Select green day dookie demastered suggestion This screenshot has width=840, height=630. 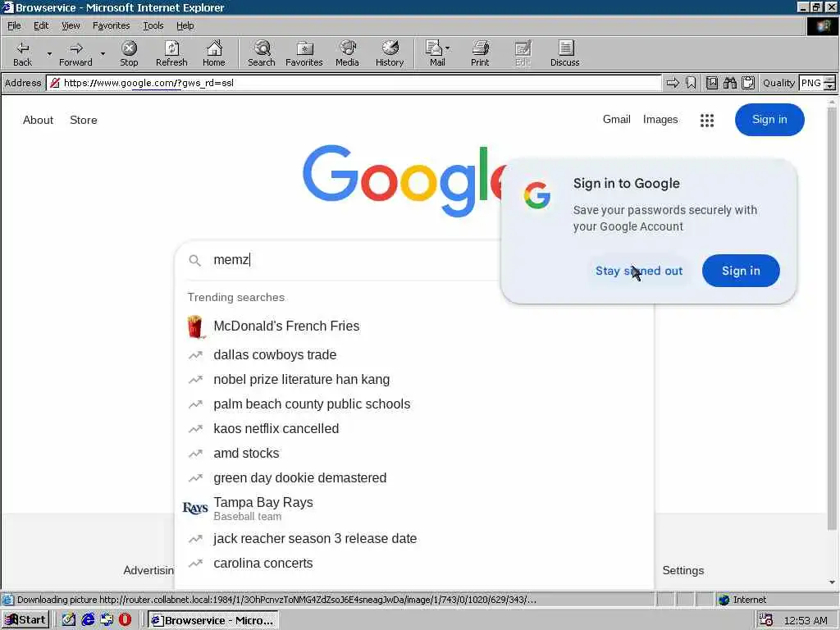tap(414, 478)
